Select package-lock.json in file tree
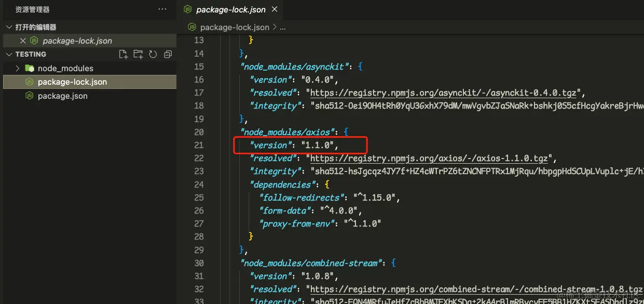This screenshot has height=304, width=644. pos(89,82)
